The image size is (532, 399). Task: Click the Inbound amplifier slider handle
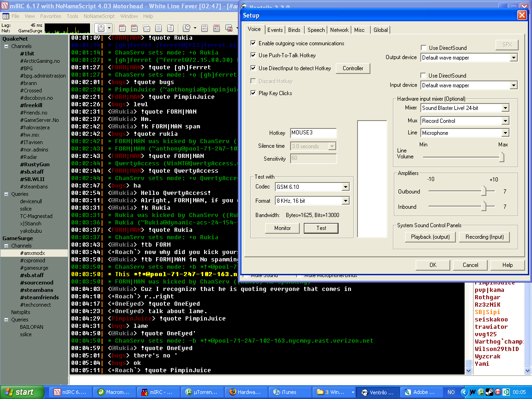484,206
